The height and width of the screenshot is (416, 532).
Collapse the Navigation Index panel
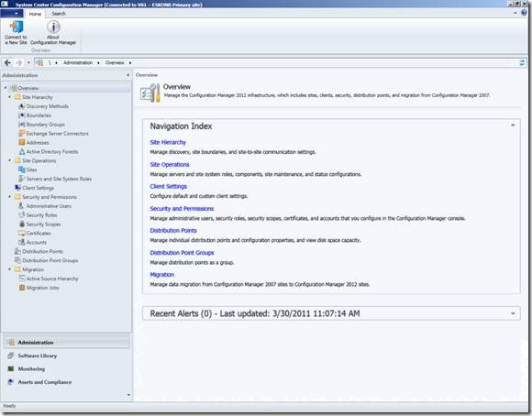coord(513,126)
